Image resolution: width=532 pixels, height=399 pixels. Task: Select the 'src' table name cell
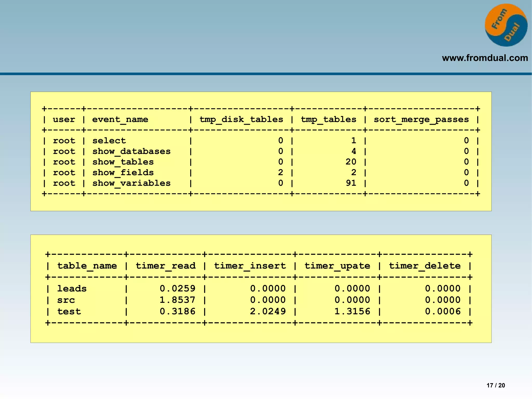tap(66, 300)
